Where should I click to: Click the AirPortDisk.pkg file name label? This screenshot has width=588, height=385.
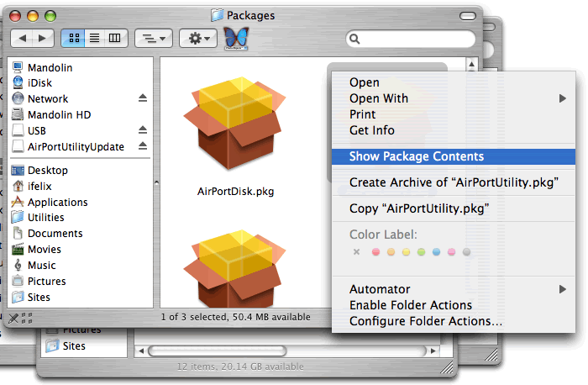click(x=235, y=192)
